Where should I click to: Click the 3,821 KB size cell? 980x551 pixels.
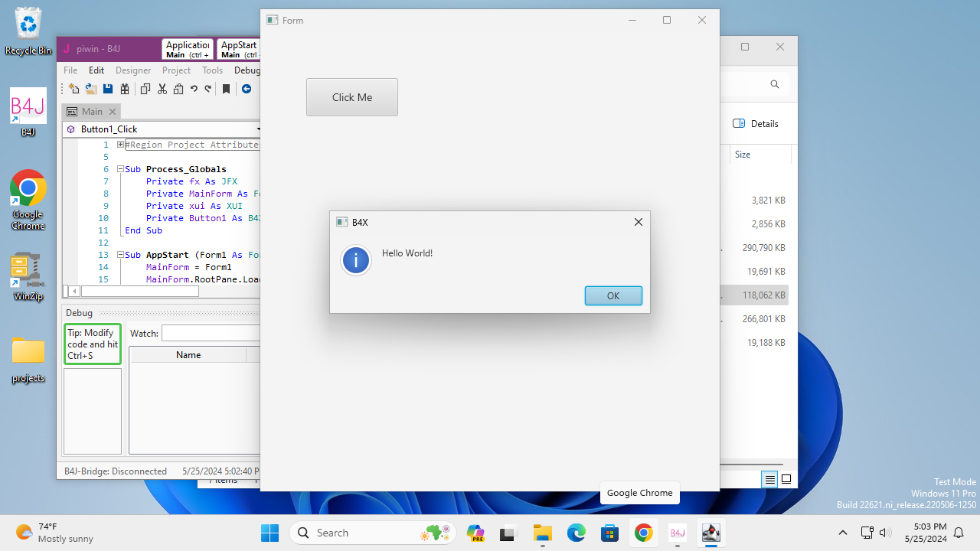tap(769, 201)
